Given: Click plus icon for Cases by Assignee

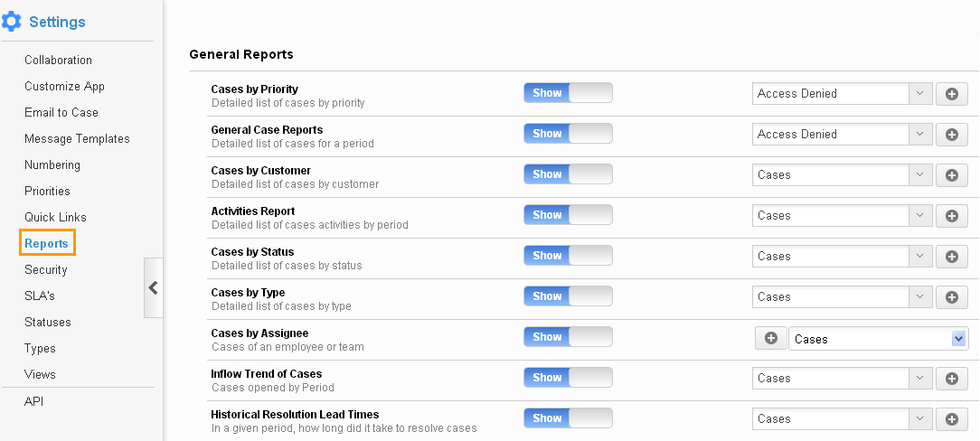Looking at the screenshot, I should (x=771, y=338).
